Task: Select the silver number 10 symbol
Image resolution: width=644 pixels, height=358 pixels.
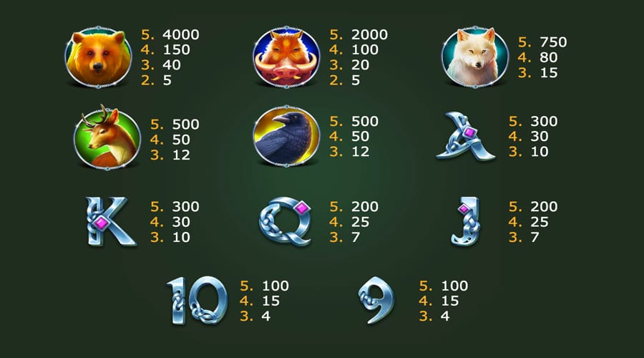Action: 197,301
